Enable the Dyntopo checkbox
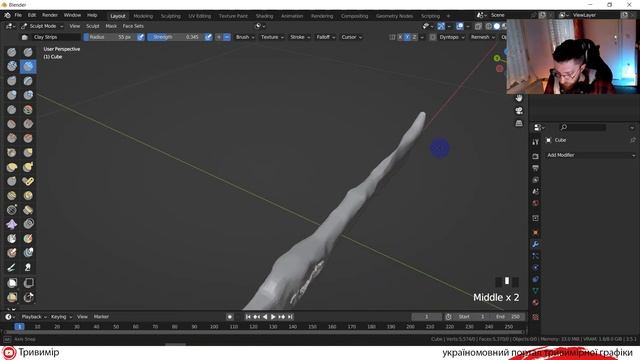 tap(433, 37)
